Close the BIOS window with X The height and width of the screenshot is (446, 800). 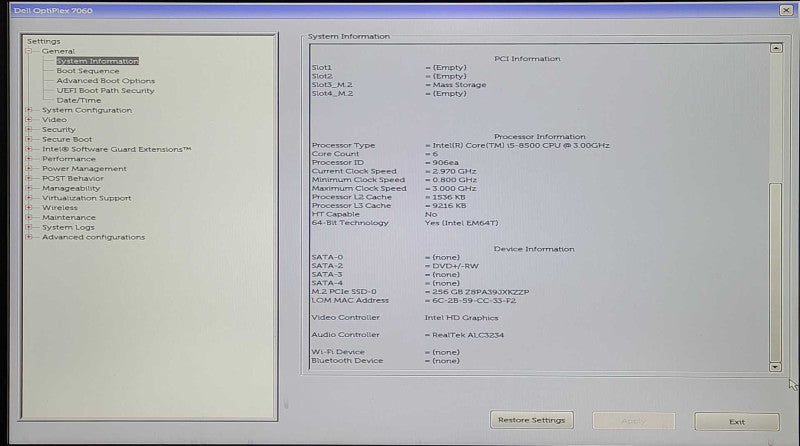[786, 10]
